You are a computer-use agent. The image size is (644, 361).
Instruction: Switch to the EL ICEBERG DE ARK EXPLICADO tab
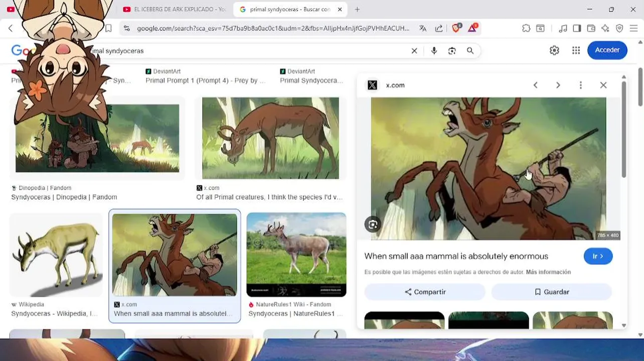[x=174, y=10]
